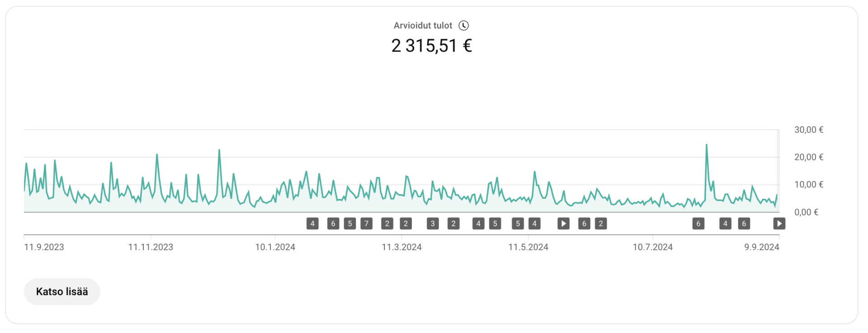
Task: Click the clock icon beside Arvioidut tulot
Action: coord(463,26)
